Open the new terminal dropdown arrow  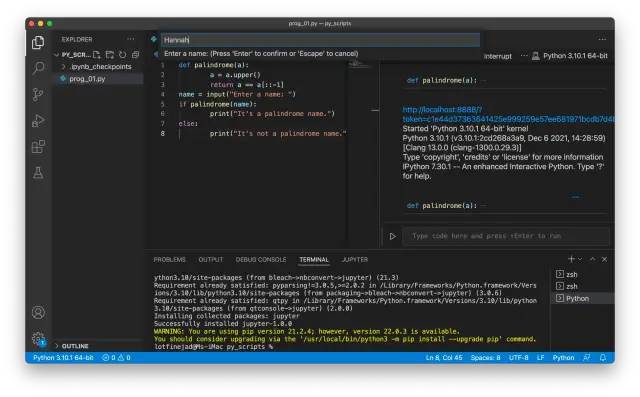[580, 259]
